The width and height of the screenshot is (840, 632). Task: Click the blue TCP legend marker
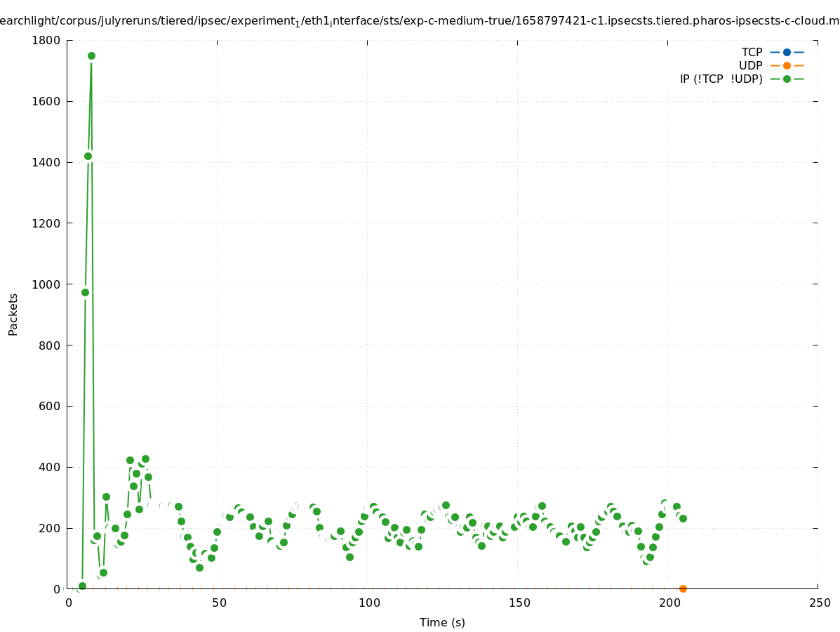click(787, 52)
